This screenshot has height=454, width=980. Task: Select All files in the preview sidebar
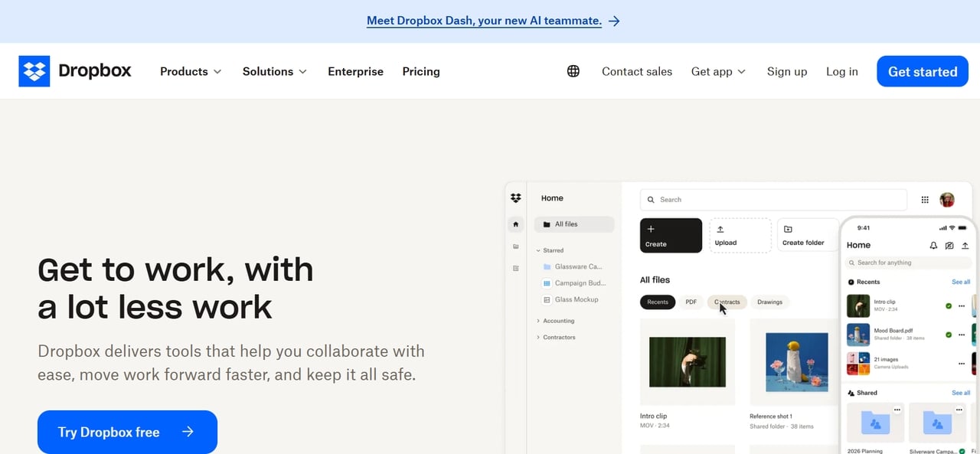click(574, 224)
